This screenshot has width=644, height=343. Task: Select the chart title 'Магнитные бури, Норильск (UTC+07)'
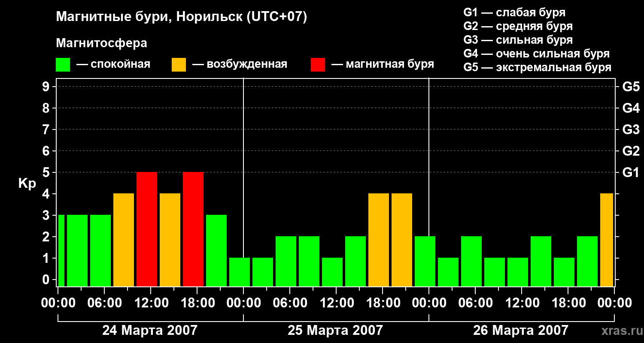point(182,18)
